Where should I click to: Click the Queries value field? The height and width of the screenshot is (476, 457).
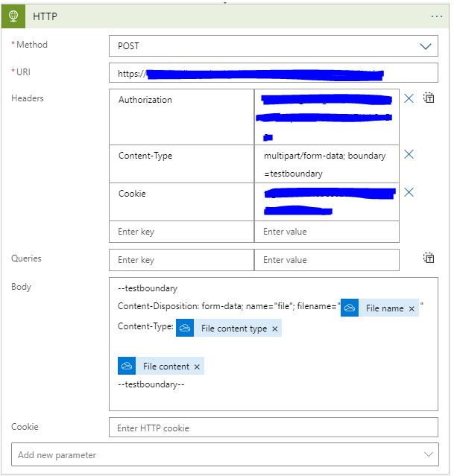click(326, 260)
